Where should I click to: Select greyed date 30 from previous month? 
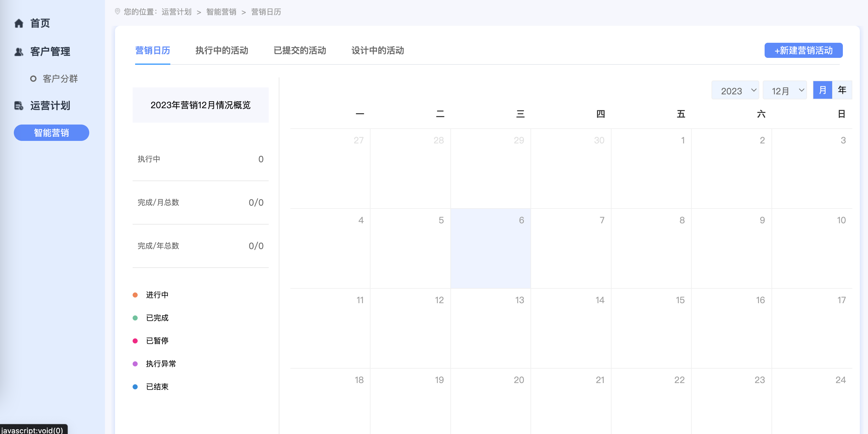click(x=571, y=169)
